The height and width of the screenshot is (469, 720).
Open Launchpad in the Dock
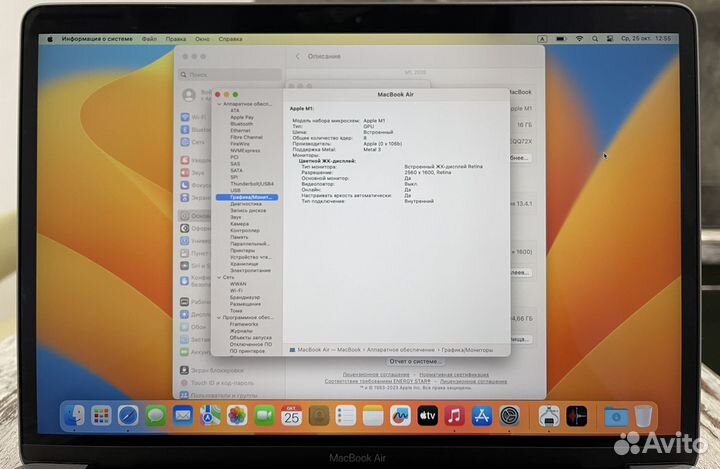click(x=101, y=416)
